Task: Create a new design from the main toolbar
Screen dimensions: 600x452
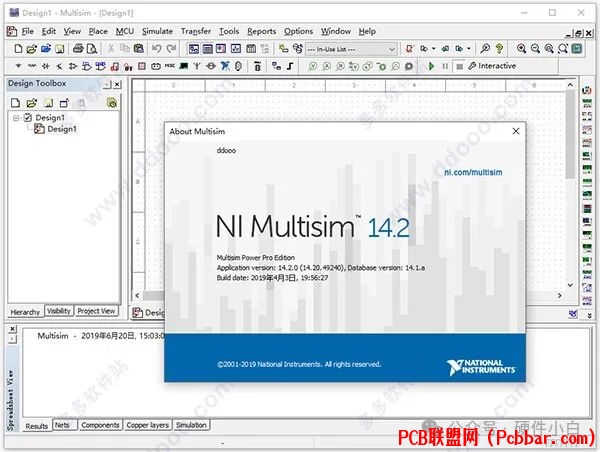Action: click(18, 49)
